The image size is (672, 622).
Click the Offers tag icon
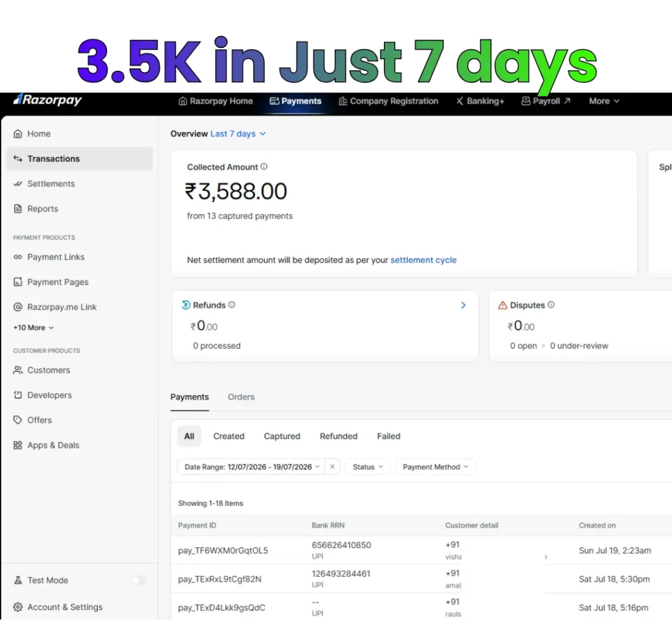click(18, 420)
